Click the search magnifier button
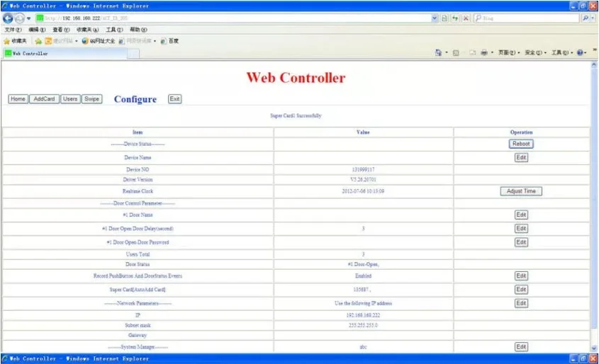Viewport: 599px width, 364px height. click(586, 18)
